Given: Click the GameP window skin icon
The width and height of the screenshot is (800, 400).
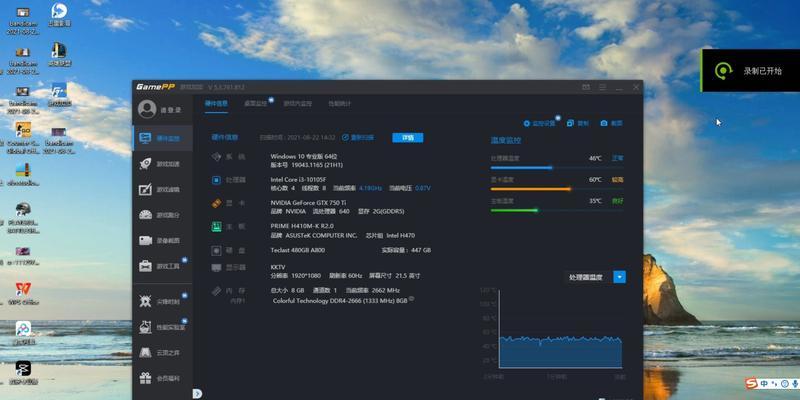Looking at the screenshot, I should (x=586, y=87).
